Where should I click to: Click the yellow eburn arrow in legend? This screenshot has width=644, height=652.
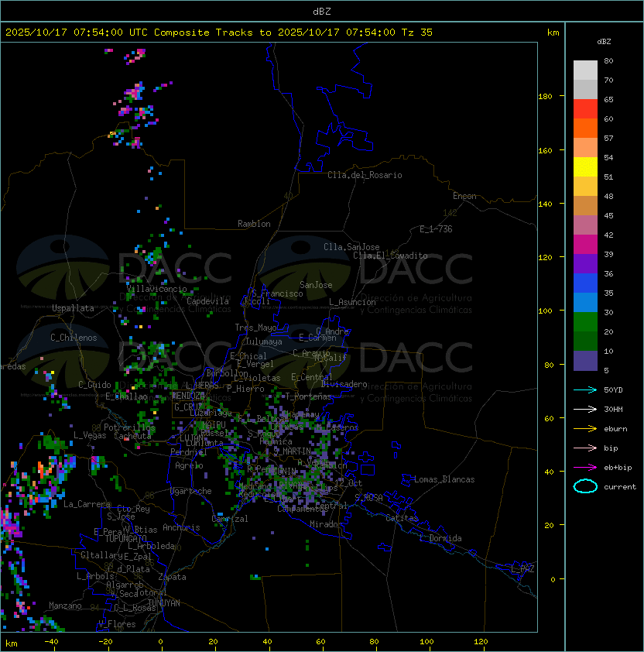click(585, 429)
